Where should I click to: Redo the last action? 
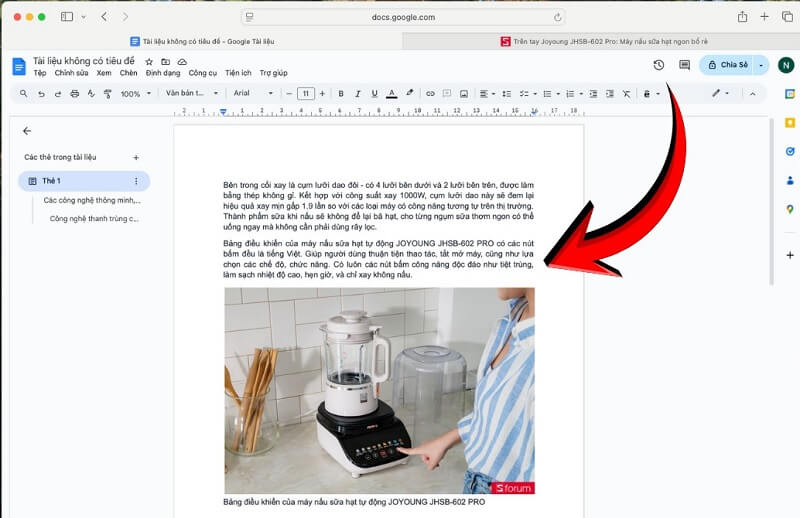pos(58,94)
